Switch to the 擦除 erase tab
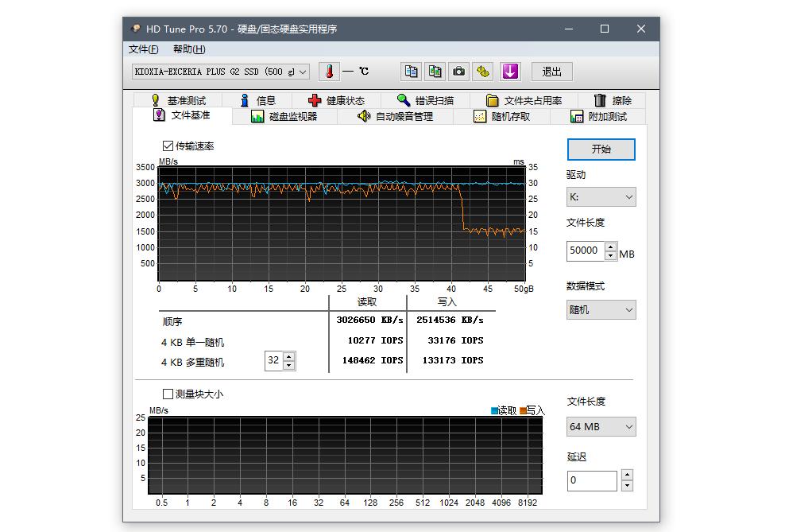 [x=613, y=100]
